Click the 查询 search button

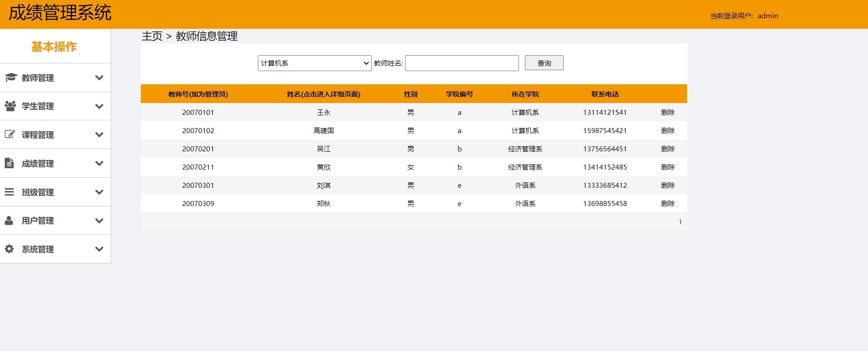[544, 63]
